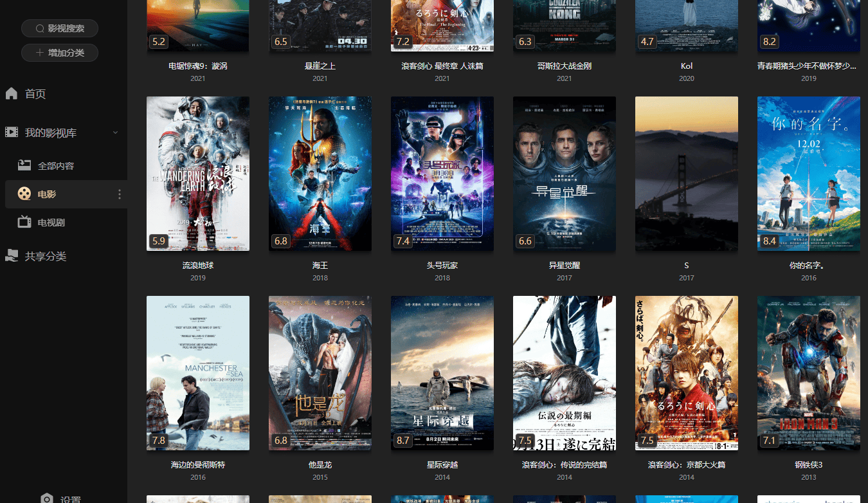Click the 8.7 rating badge on 星际穿越

click(x=403, y=441)
